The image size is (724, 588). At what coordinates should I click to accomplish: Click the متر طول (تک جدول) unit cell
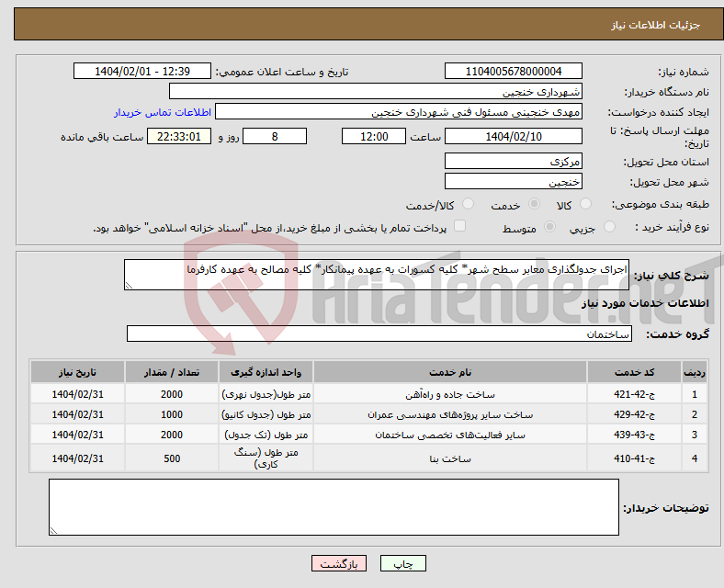tap(266, 435)
